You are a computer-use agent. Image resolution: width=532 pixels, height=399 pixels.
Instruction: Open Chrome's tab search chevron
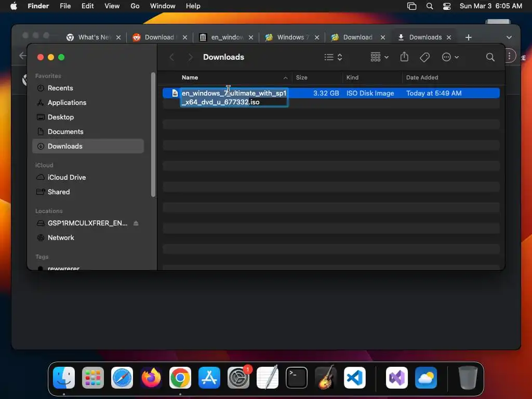click(509, 37)
